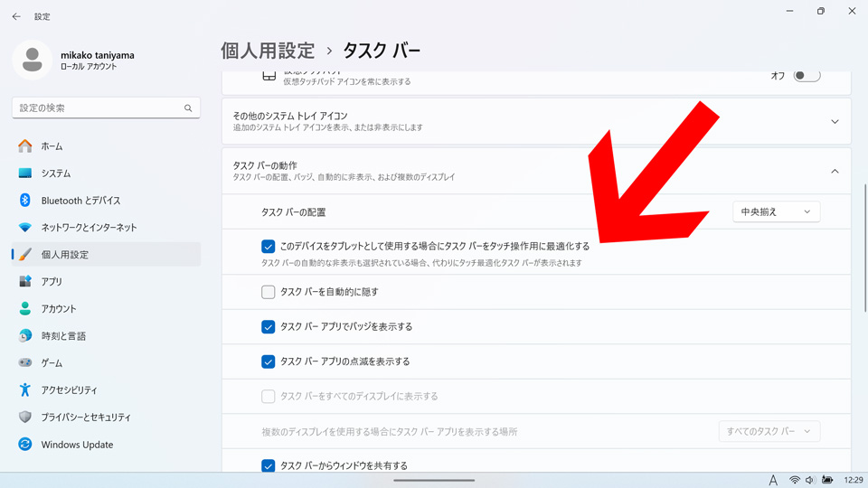Open Windows Update page
Viewport: 868px width, 488px height.
click(107, 445)
